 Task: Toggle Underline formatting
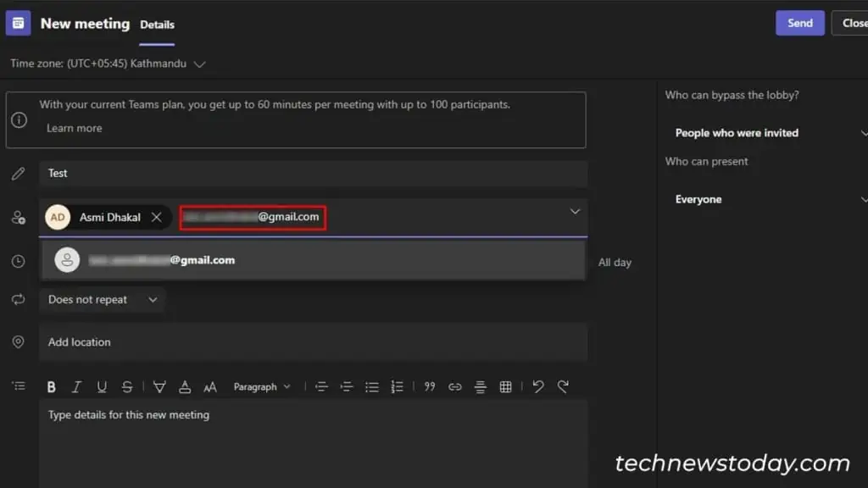pyautogui.click(x=102, y=386)
